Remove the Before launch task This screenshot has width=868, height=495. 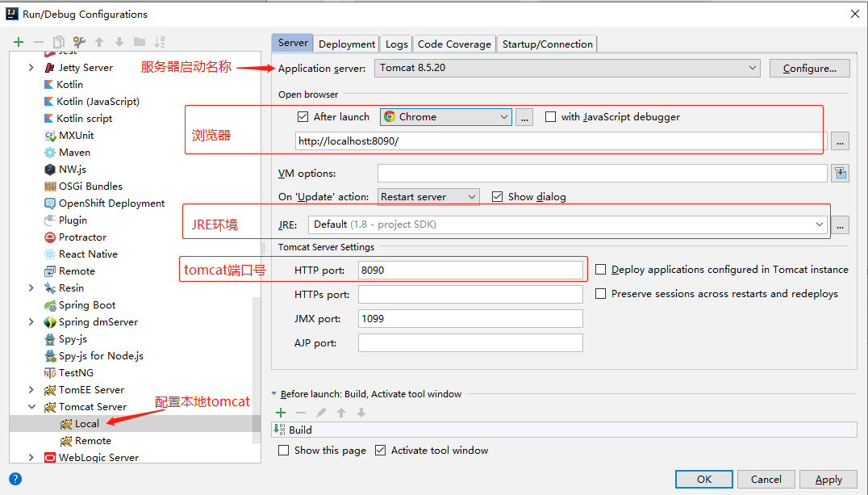click(x=301, y=413)
